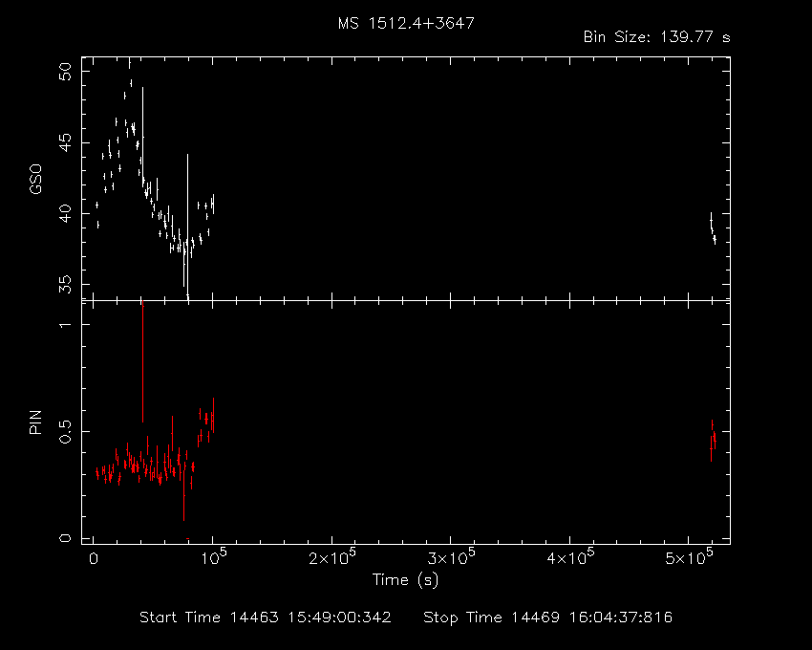This screenshot has width=812, height=650.
Task: Click the PIN y-axis label
Action: (x=35, y=422)
